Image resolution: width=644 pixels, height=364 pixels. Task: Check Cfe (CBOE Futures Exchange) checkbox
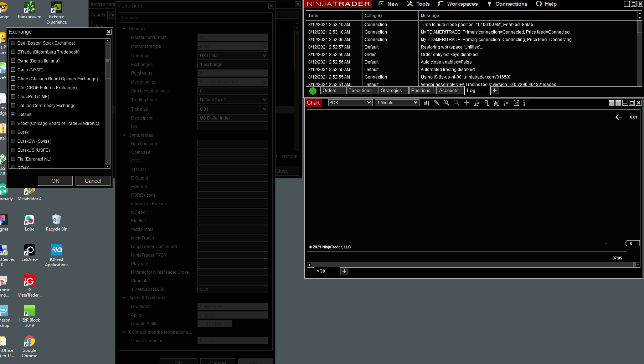[13, 87]
